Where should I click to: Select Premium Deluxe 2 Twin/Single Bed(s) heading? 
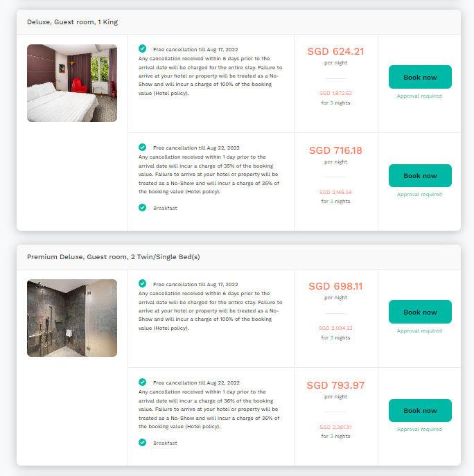tap(113, 257)
